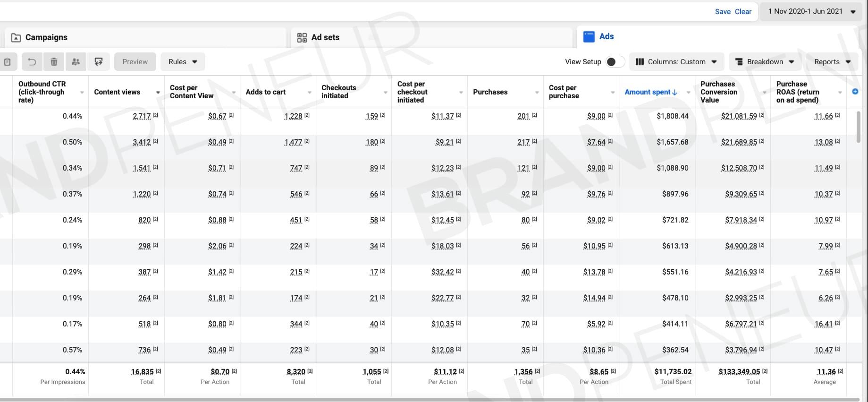Toggle the View Setup switch
The width and height of the screenshot is (868, 402).
pyautogui.click(x=615, y=62)
